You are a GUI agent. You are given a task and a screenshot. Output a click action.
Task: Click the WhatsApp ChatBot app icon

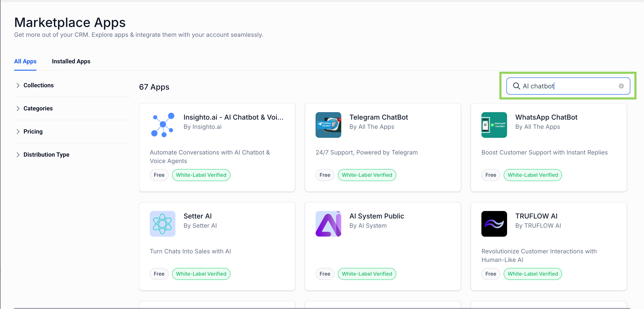pos(494,125)
